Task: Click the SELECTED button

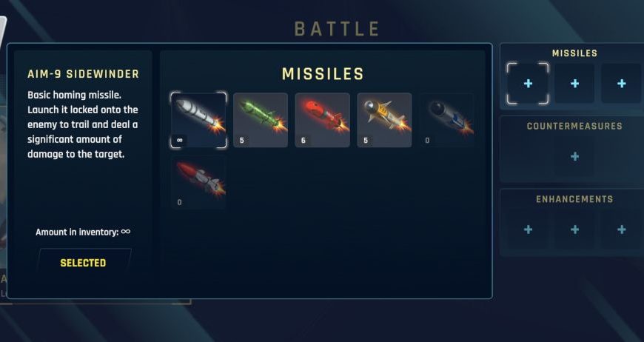Action: pyautogui.click(x=84, y=263)
